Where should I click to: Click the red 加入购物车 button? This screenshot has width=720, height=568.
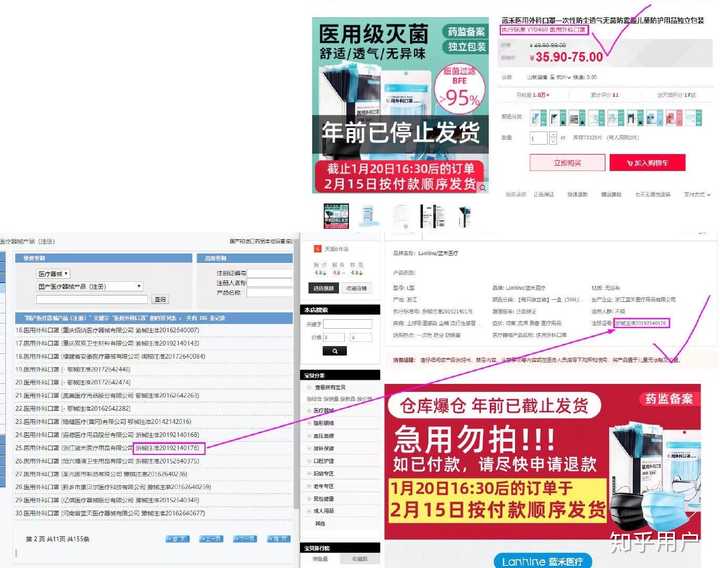[647, 163]
